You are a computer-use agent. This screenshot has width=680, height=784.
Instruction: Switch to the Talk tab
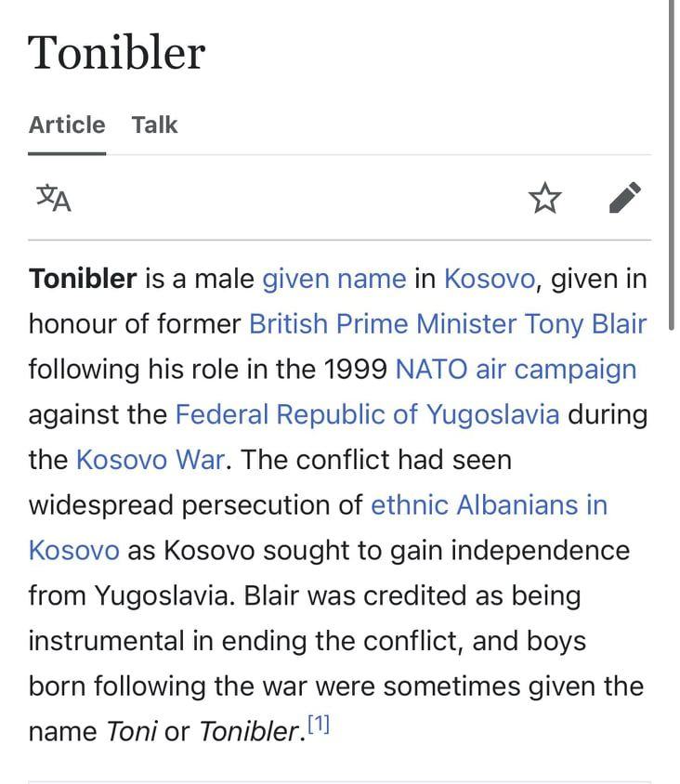[154, 125]
